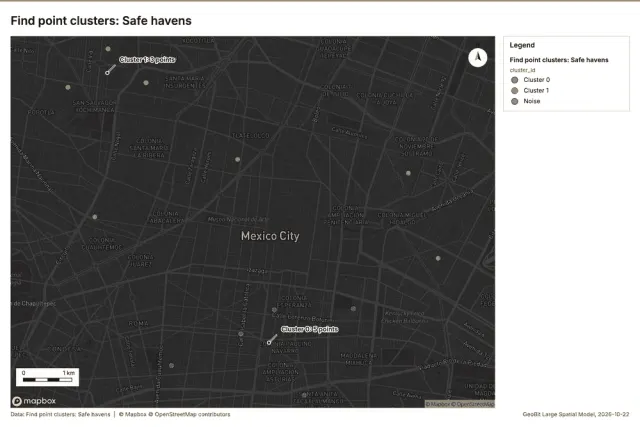Screen dimensions: 640x427
Task: Click the Legend heading
Action: click(x=522, y=45)
